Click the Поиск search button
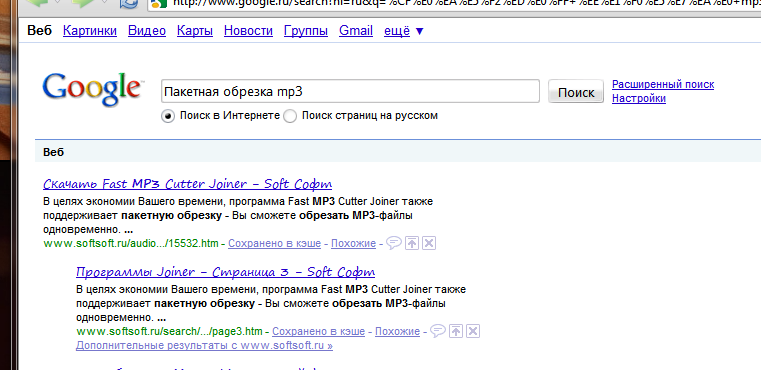 click(x=576, y=92)
